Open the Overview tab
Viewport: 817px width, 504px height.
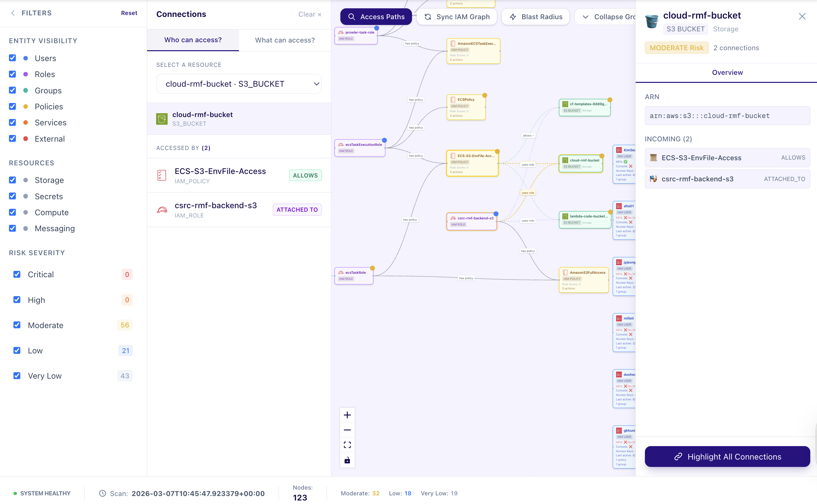[727, 73]
